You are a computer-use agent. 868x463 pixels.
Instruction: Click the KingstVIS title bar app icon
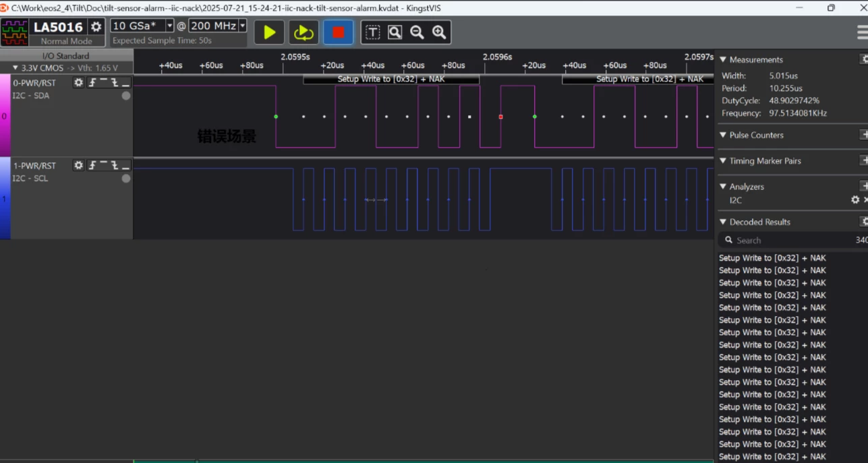5,7
